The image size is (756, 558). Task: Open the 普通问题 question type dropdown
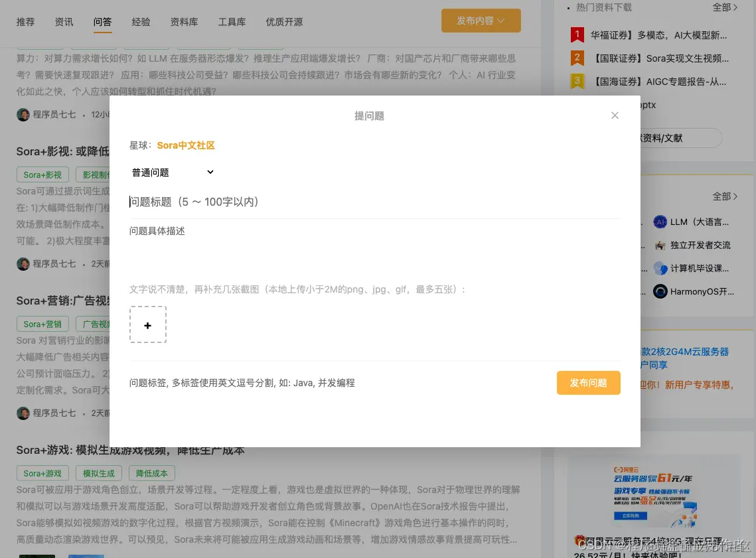[x=172, y=173]
